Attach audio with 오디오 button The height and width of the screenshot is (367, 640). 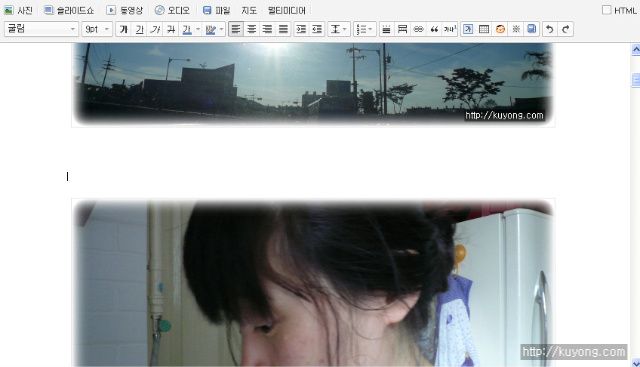pyautogui.click(x=172, y=10)
